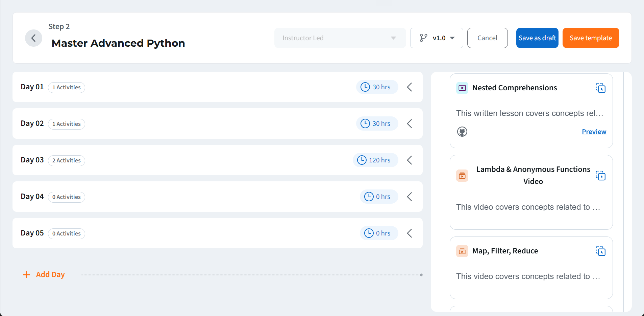Image resolution: width=644 pixels, height=316 pixels.
Task: Click the GitHub icon on Nested Comprehensions card
Action: coord(462,132)
